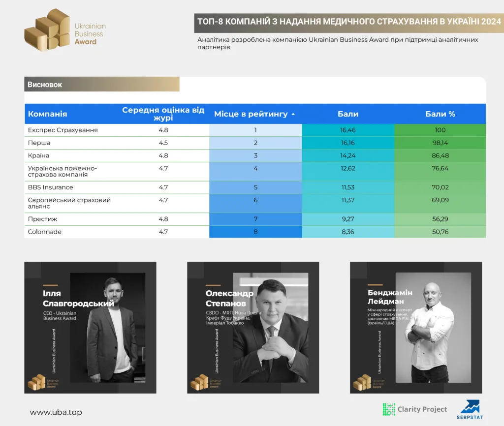Click the Висновок section heading
504x426 pixels.
[x=45, y=85]
